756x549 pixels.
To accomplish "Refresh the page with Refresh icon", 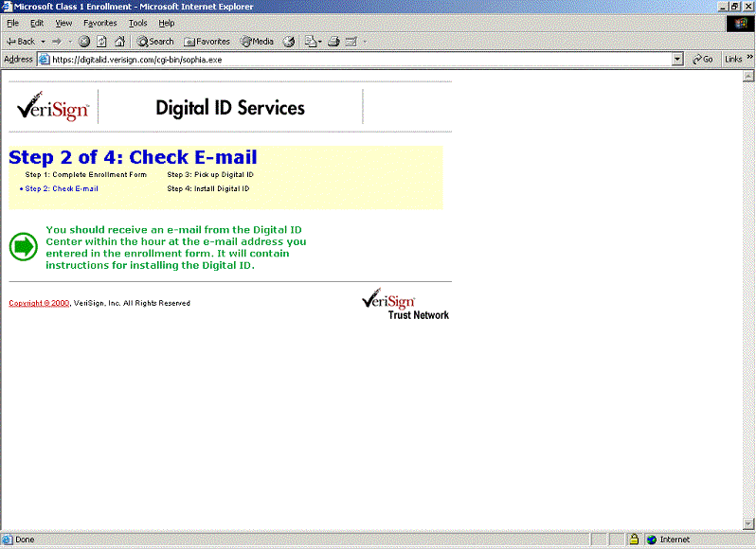I will [101, 42].
